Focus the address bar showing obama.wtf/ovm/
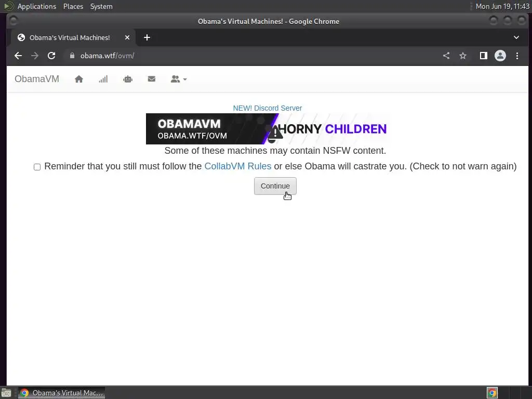532x399 pixels. (251, 56)
